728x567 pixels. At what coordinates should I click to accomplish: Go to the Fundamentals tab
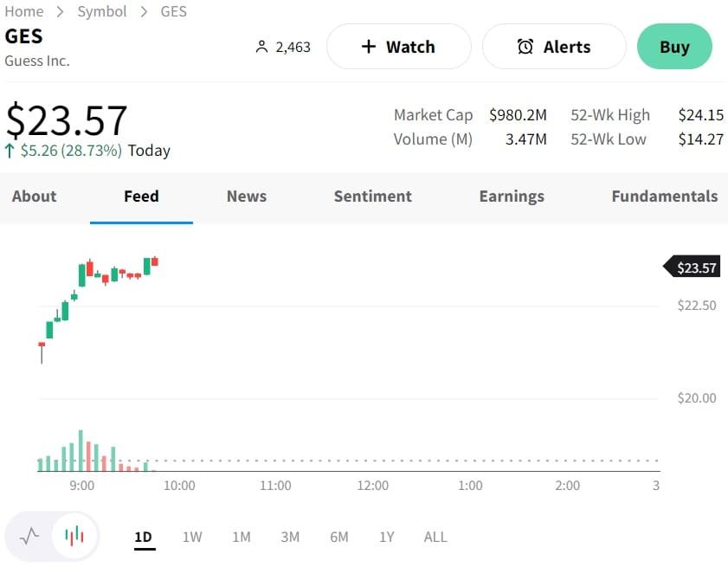664,197
